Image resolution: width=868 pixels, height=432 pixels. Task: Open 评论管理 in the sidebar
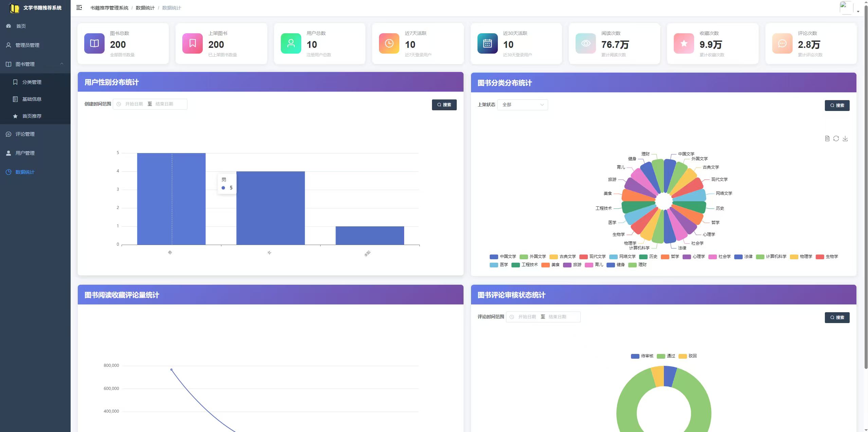pos(35,134)
